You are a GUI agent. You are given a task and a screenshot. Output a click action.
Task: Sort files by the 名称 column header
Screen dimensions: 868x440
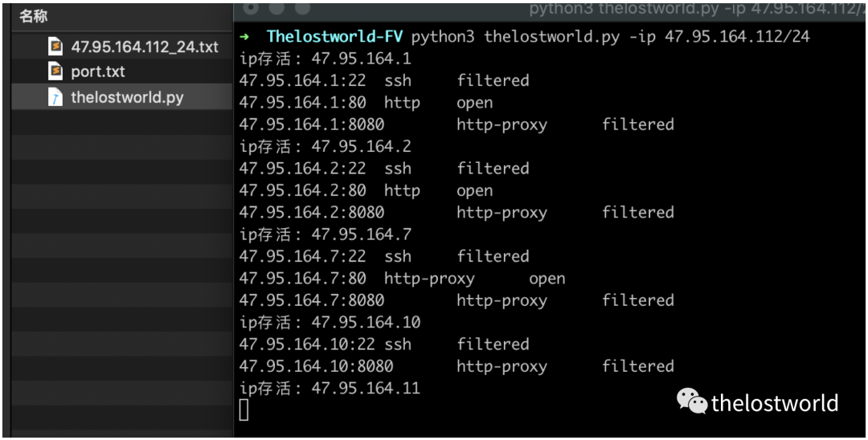pos(33,17)
